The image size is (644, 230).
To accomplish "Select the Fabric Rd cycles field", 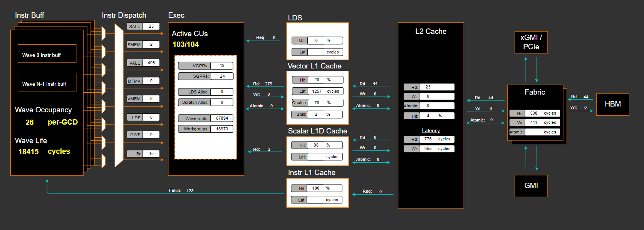I will [542, 113].
